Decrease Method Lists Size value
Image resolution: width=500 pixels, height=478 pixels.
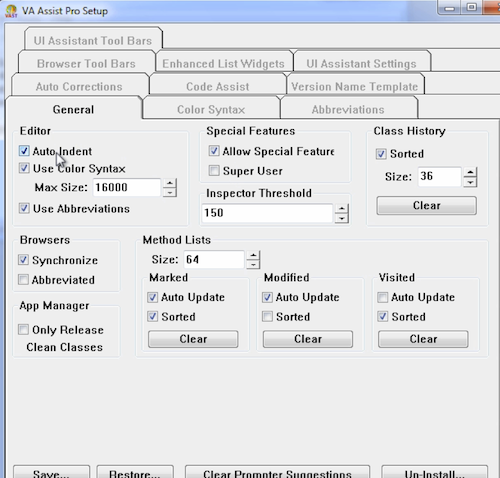pos(253,265)
